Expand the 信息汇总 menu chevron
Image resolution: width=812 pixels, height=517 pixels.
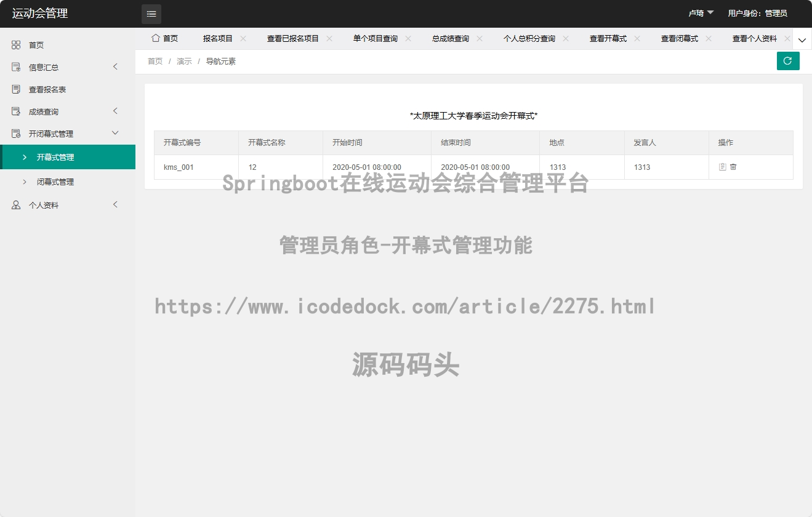coord(115,66)
